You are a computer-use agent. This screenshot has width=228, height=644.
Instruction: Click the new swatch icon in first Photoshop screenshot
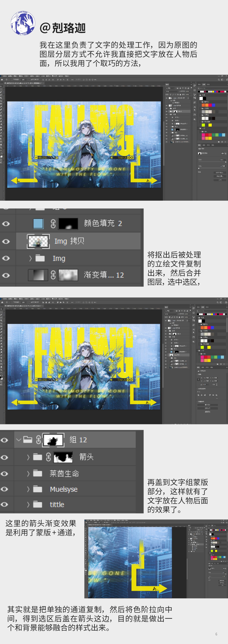222,142
